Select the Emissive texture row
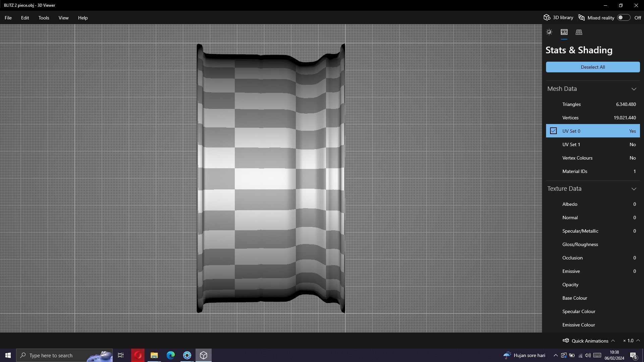 click(593, 271)
